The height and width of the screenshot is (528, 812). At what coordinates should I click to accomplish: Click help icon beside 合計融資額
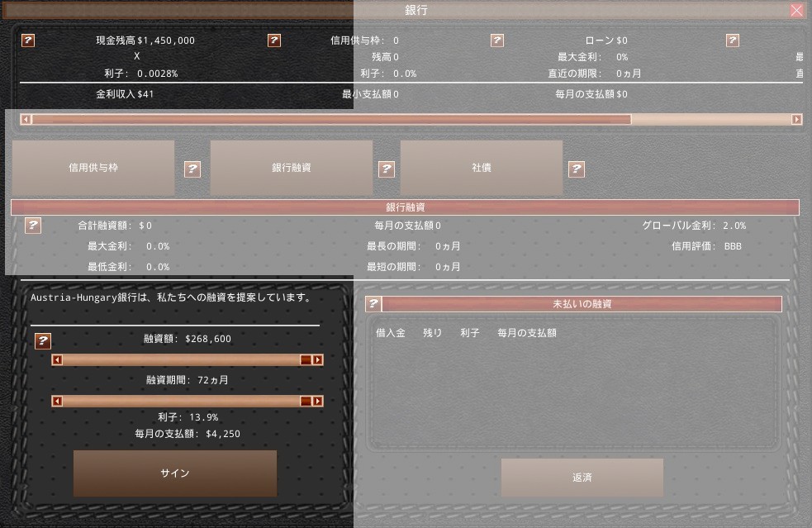point(33,225)
